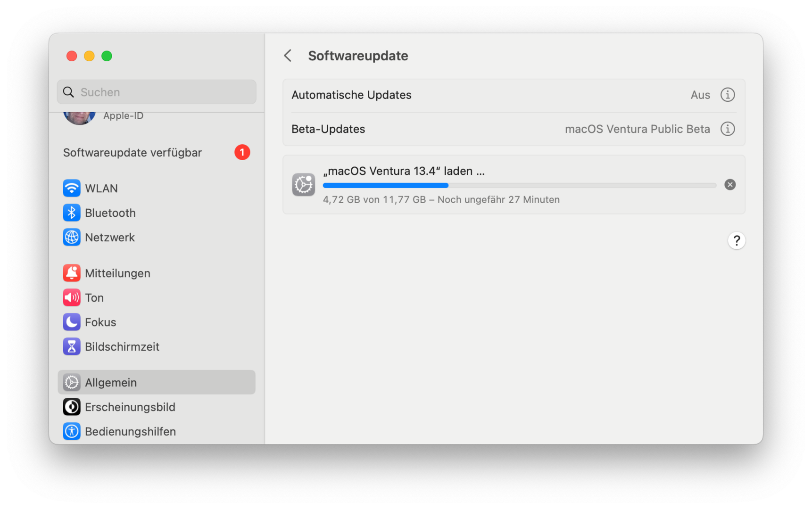Open Softwareupdate verfügbar notification entry
This screenshot has width=812, height=509.
133,153
